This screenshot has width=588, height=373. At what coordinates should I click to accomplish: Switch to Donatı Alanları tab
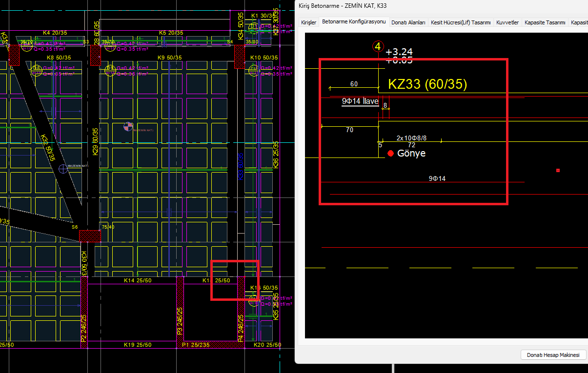(x=408, y=22)
